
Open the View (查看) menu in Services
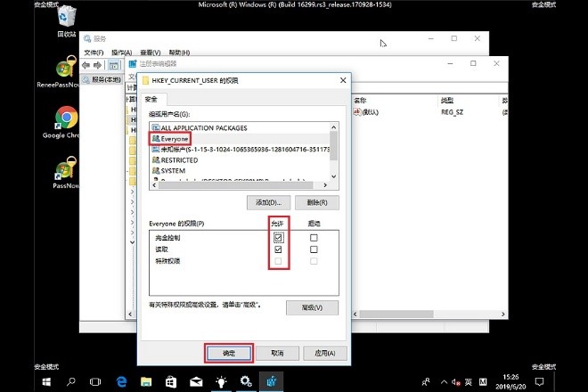tap(151, 53)
